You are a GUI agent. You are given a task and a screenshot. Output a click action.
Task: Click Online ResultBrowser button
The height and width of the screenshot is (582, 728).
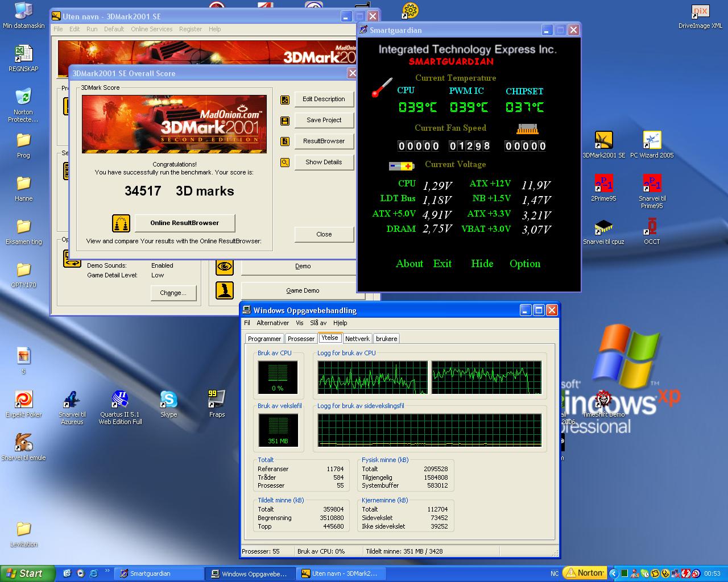pos(185,223)
